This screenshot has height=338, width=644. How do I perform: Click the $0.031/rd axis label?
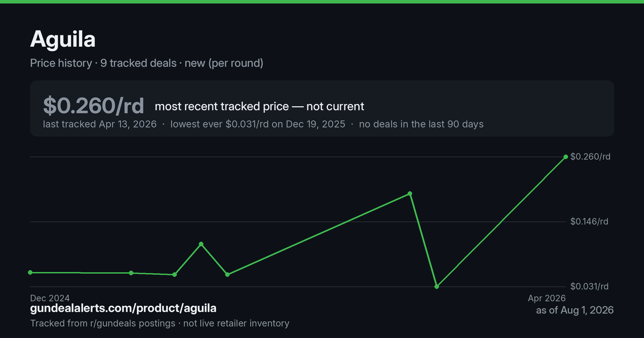(x=589, y=286)
